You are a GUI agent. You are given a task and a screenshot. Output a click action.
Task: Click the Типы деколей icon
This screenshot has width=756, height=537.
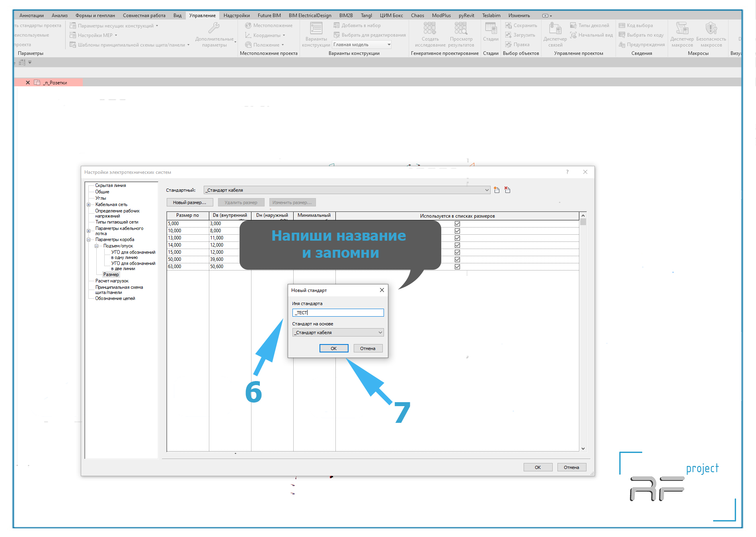click(x=573, y=25)
